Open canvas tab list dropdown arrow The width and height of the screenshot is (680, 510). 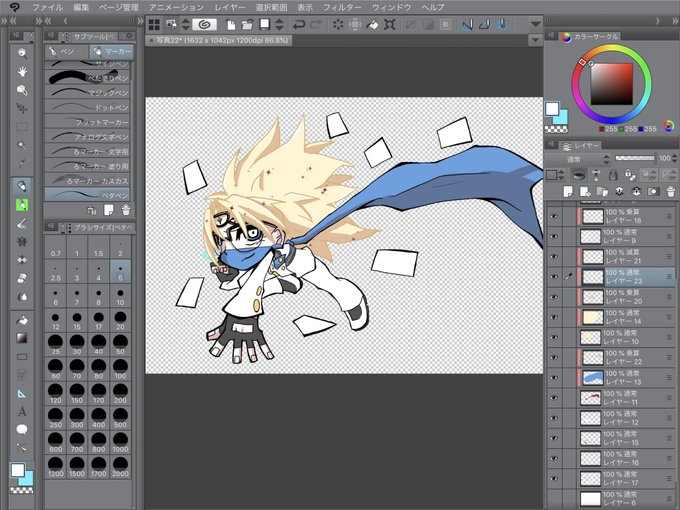535,40
